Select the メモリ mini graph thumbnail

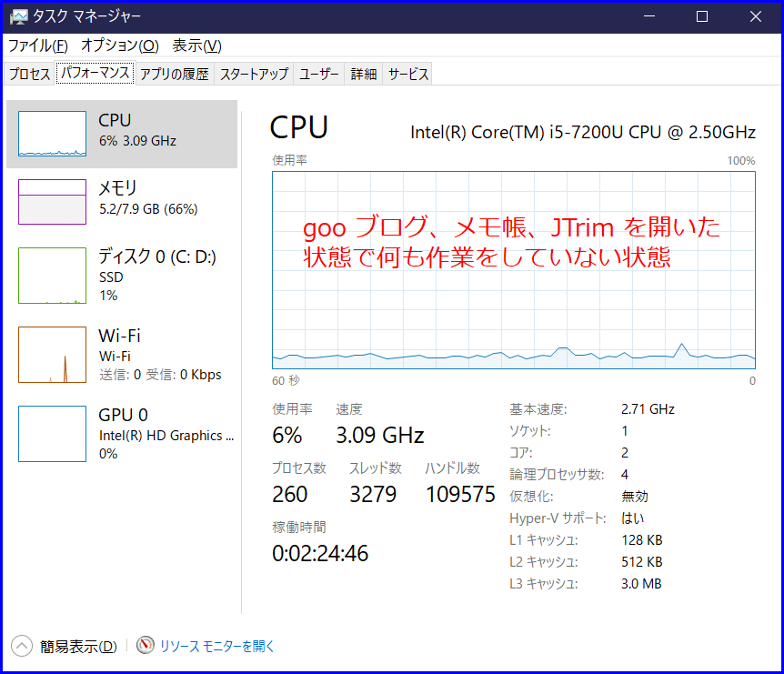pos(52,202)
